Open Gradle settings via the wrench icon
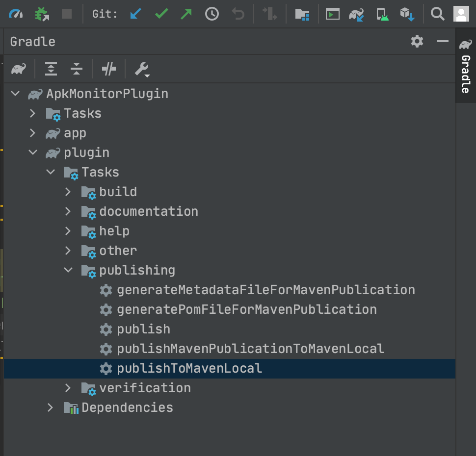The image size is (476, 456). point(141,69)
